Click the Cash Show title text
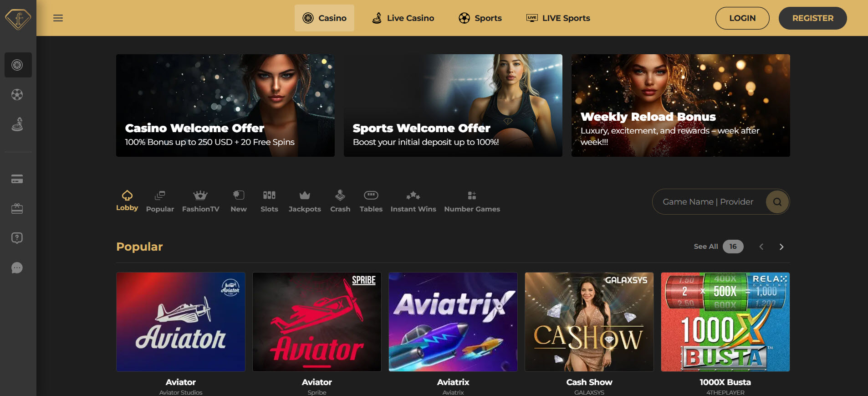Viewport: 868px width, 396px height. (x=589, y=382)
